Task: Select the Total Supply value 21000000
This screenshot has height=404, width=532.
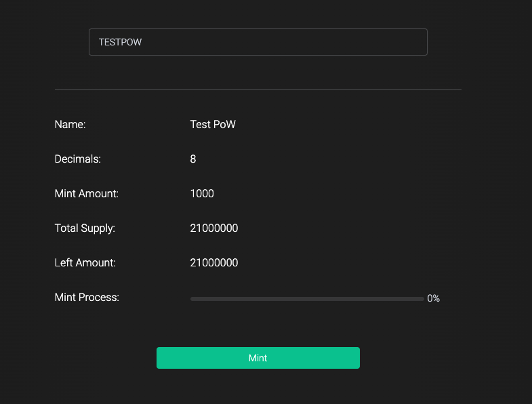Action: 214,228
